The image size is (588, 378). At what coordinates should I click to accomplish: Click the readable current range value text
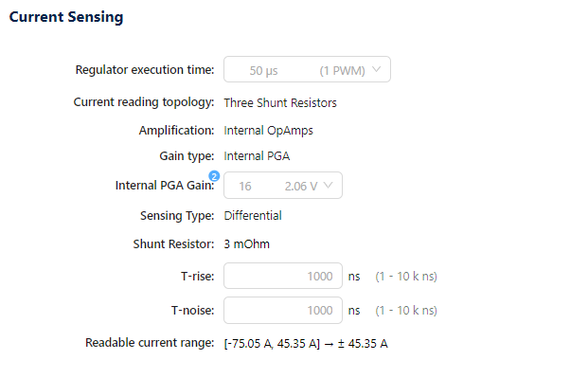pos(306,344)
